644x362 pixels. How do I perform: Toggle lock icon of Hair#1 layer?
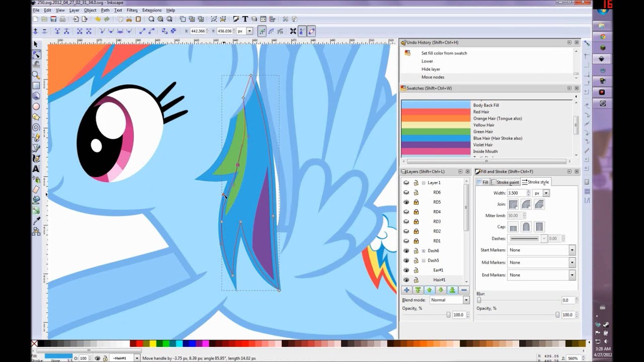(416, 280)
